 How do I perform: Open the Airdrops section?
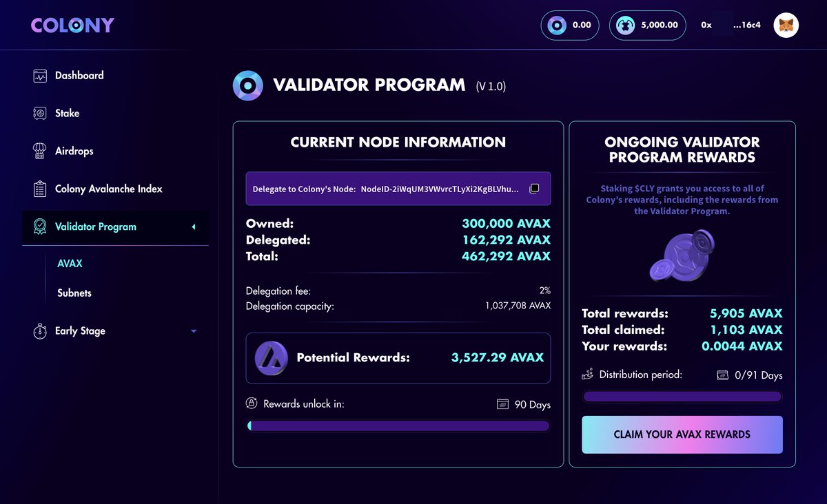[74, 151]
